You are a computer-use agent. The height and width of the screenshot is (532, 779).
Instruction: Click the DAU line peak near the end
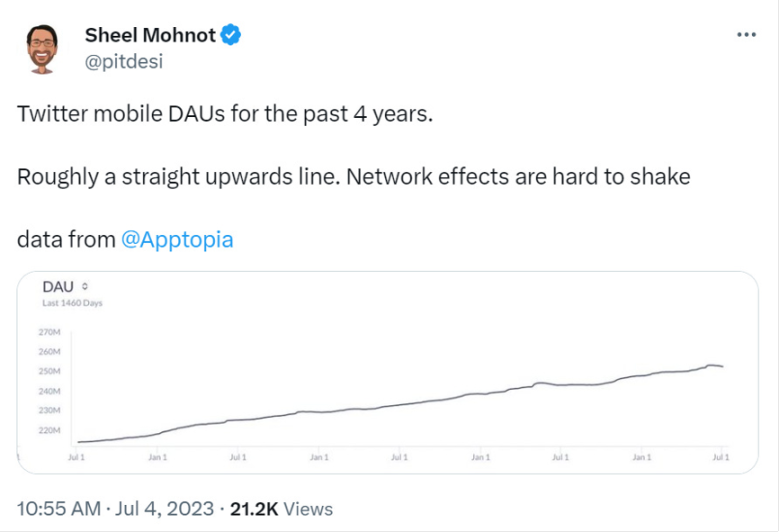click(x=712, y=365)
